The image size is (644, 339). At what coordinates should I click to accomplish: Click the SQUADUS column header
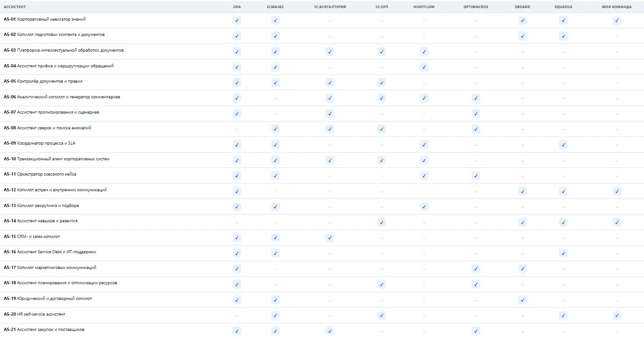[x=563, y=7]
